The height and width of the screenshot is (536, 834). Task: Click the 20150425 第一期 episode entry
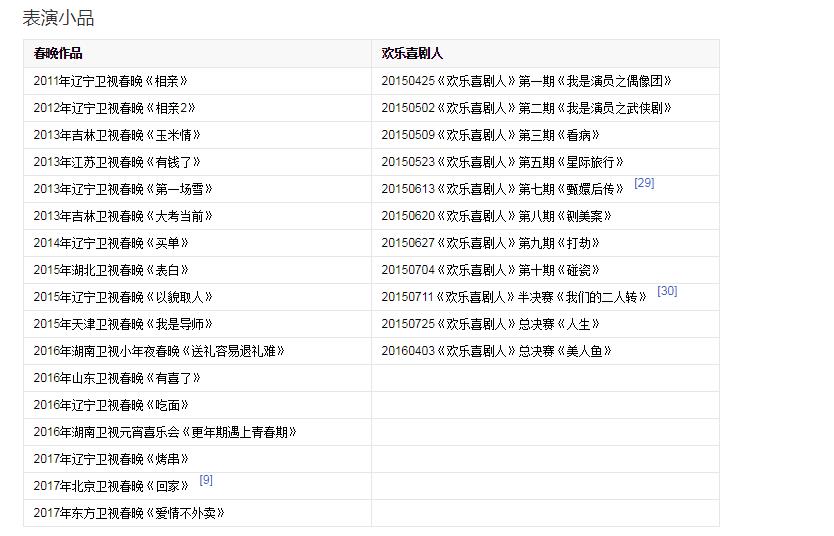coord(526,81)
